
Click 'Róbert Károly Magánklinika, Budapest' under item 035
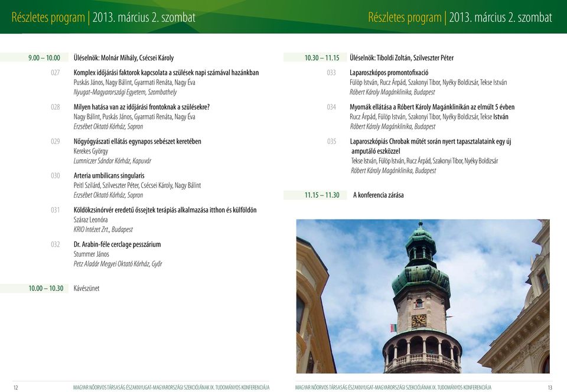tap(393, 171)
